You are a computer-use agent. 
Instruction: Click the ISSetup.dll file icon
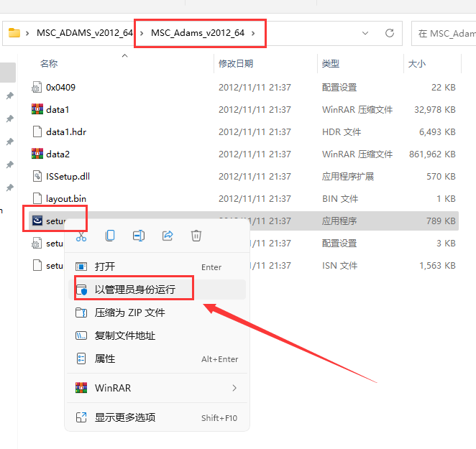coord(37,176)
